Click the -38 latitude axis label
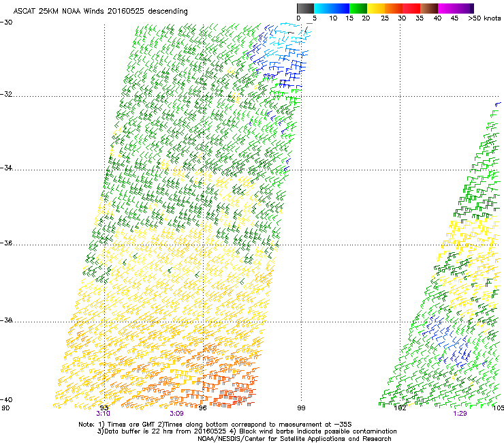 pos(6,320)
